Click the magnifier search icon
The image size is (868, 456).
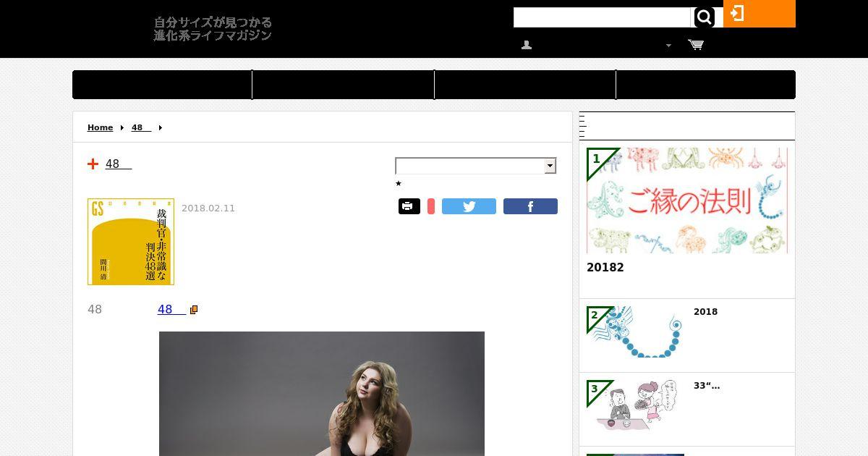704,17
